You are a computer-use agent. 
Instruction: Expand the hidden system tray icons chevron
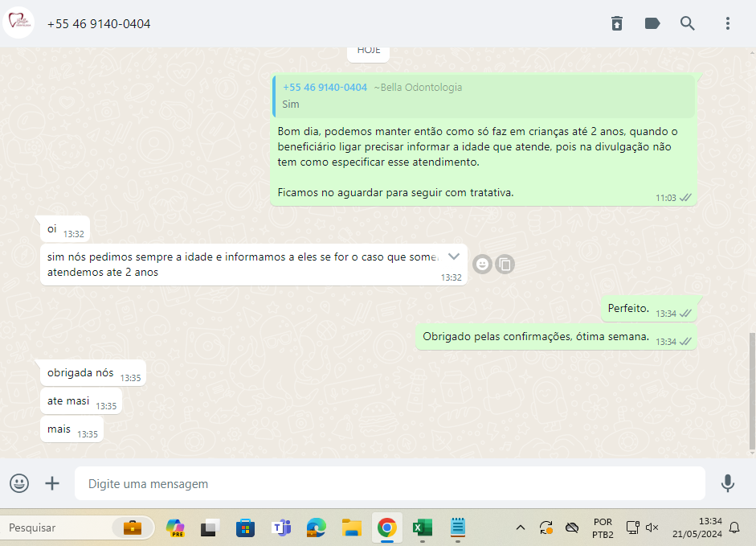(521, 528)
